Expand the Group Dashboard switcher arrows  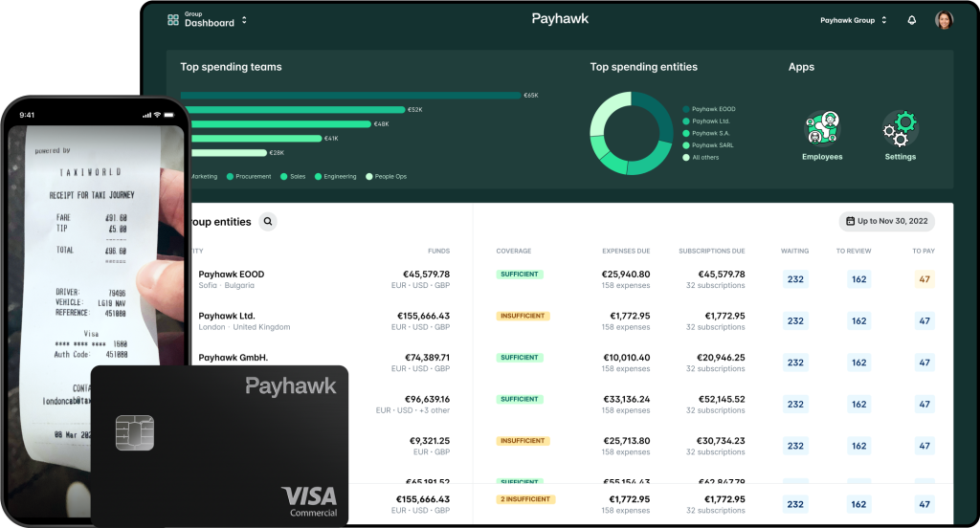click(244, 20)
